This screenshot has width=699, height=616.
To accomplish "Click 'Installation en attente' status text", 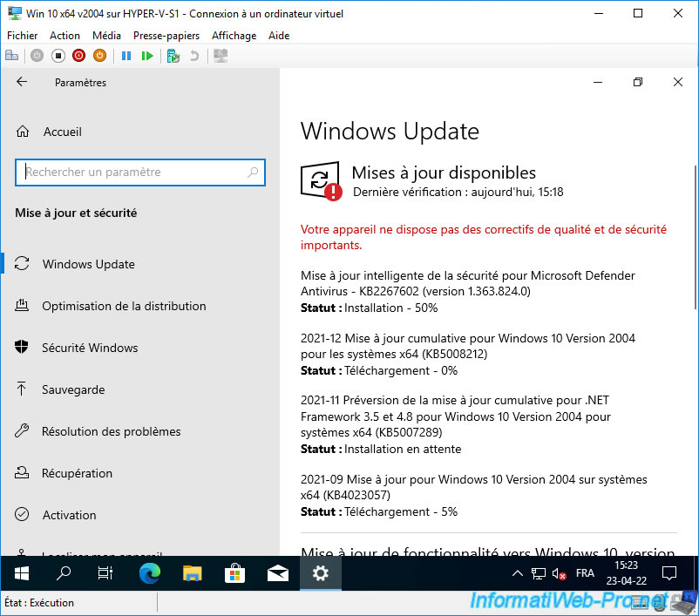I will click(403, 449).
